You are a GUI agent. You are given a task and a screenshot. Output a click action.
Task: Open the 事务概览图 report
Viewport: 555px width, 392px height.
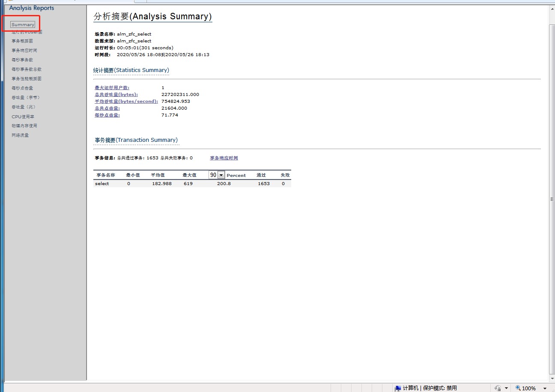click(22, 41)
